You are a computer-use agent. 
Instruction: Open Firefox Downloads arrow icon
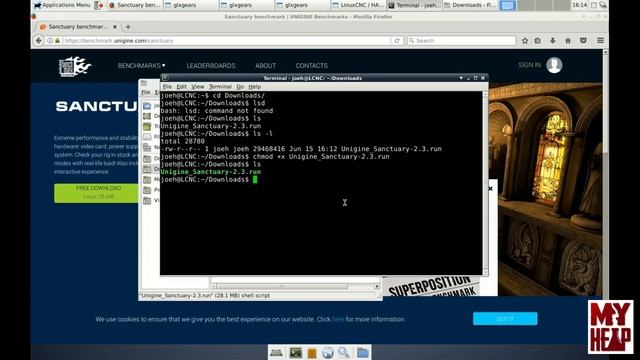tap(553, 41)
